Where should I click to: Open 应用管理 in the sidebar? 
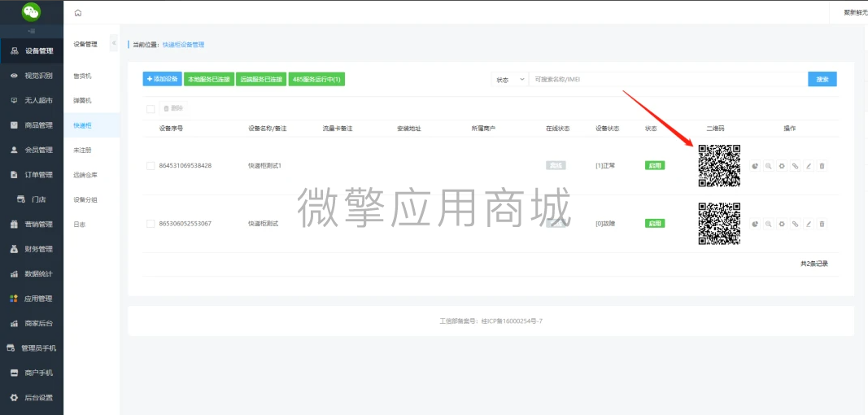point(32,299)
